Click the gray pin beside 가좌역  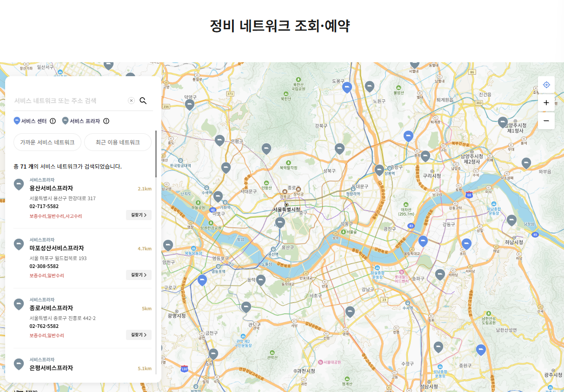pyautogui.click(x=218, y=197)
